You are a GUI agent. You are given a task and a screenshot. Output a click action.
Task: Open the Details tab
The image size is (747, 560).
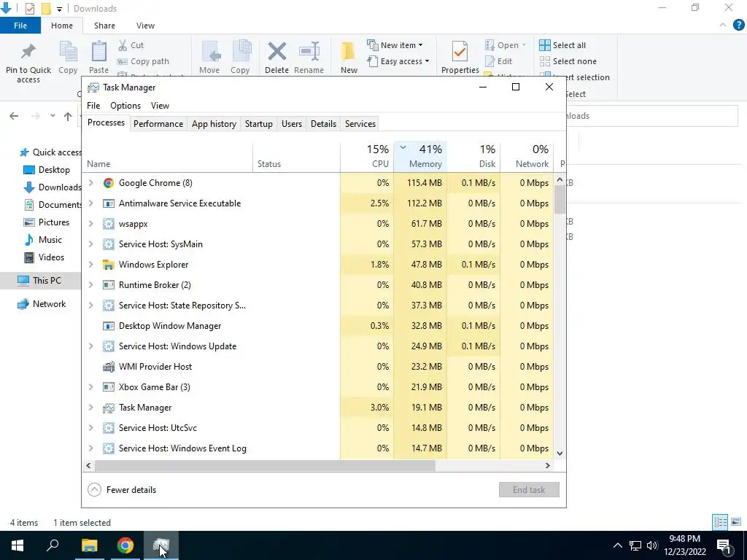[323, 124]
